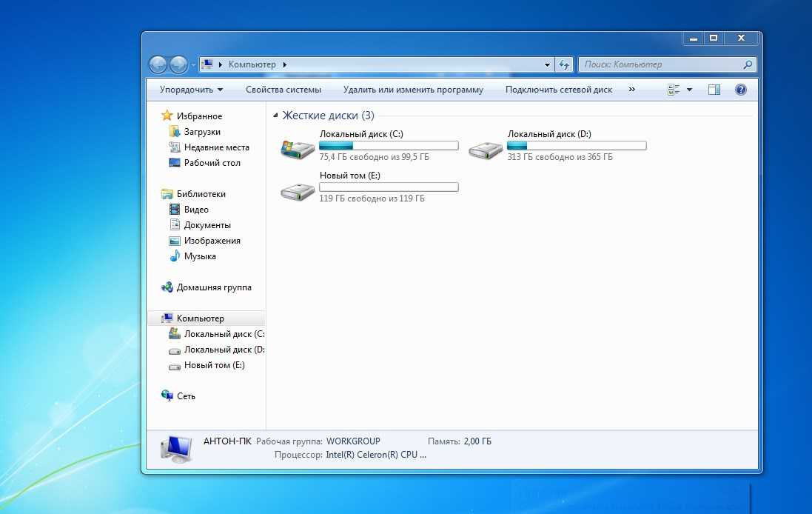The height and width of the screenshot is (514, 812).
Task: Click the search magnifier icon
Action: pyautogui.click(x=748, y=65)
